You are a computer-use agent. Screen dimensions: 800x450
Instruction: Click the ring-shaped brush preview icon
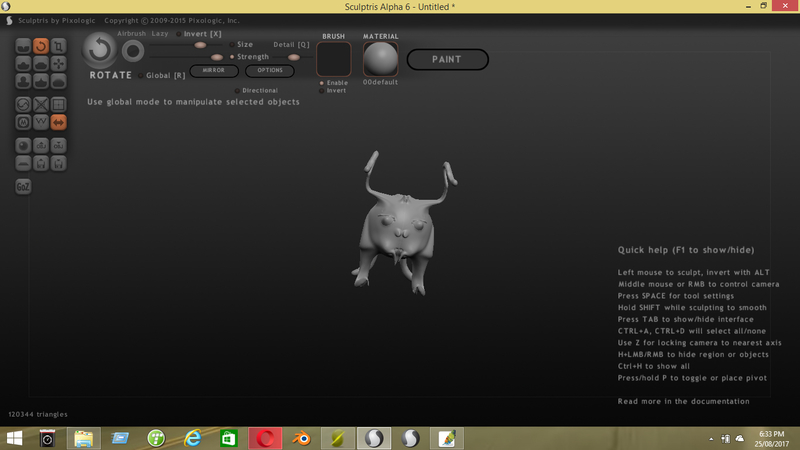coord(133,51)
